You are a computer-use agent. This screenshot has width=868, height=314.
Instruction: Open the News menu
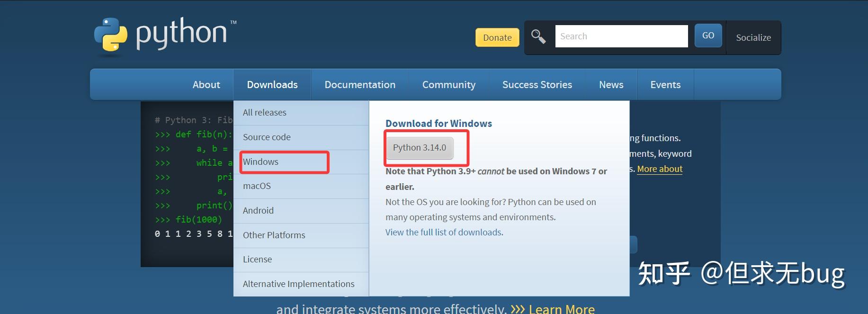tap(611, 84)
